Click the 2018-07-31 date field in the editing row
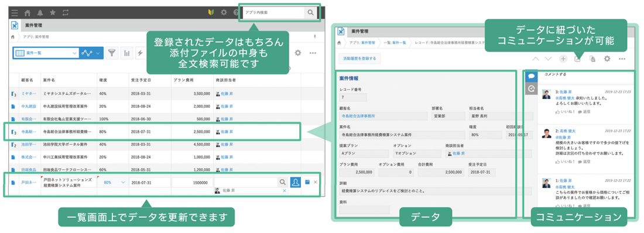This screenshot has height=233, width=644. [x=150, y=183]
